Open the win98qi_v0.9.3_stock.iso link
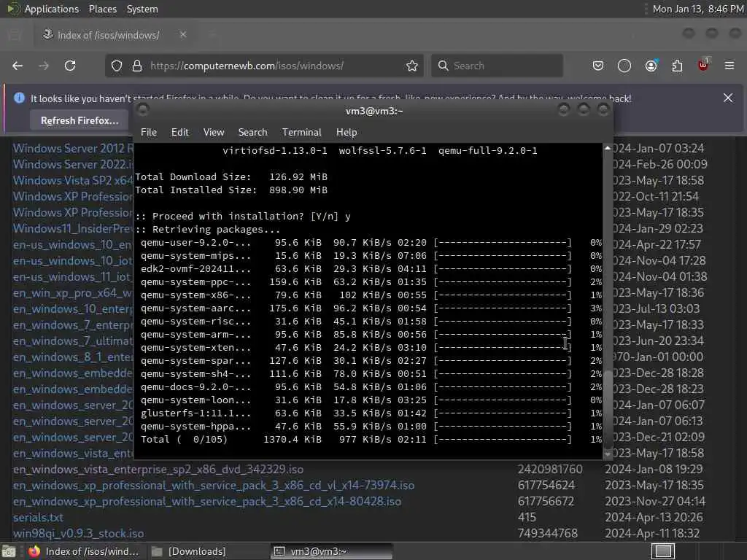Screen dimensions: 747x560 (78, 533)
